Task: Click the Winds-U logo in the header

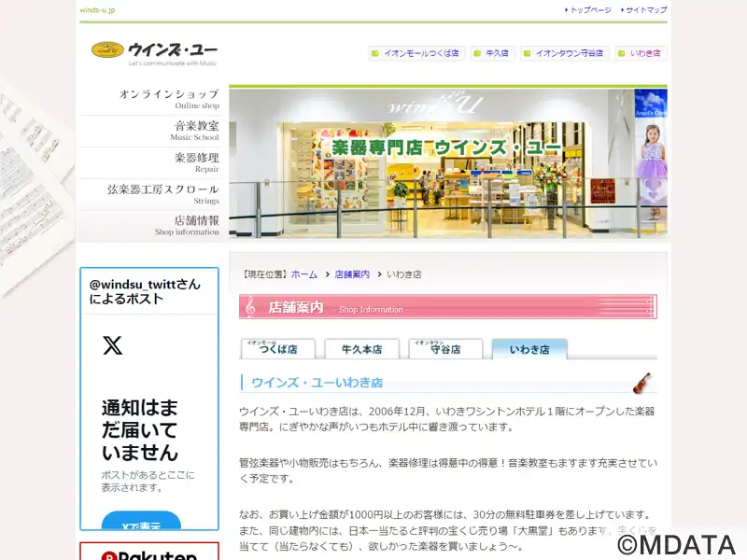Action: pos(154,53)
